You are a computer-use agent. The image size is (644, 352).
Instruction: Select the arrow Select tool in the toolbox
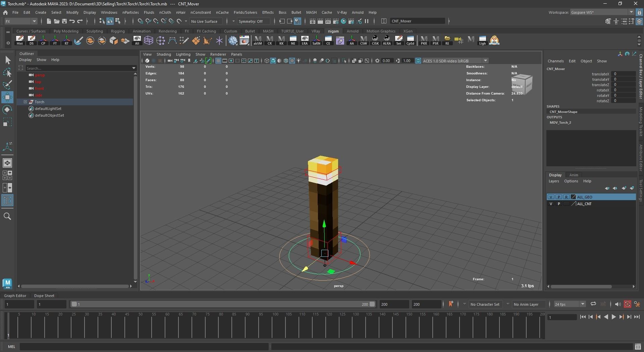pyautogui.click(x=7, y=60)
